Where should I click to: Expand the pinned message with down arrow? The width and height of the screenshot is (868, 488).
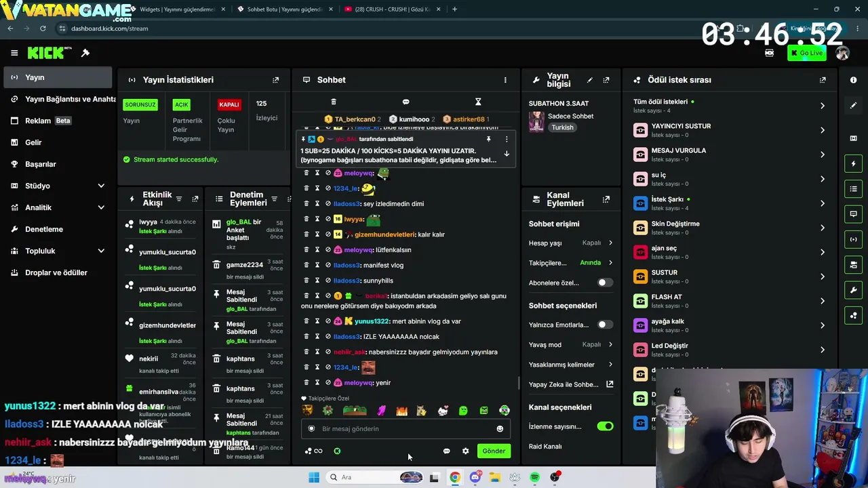[506, 154]
